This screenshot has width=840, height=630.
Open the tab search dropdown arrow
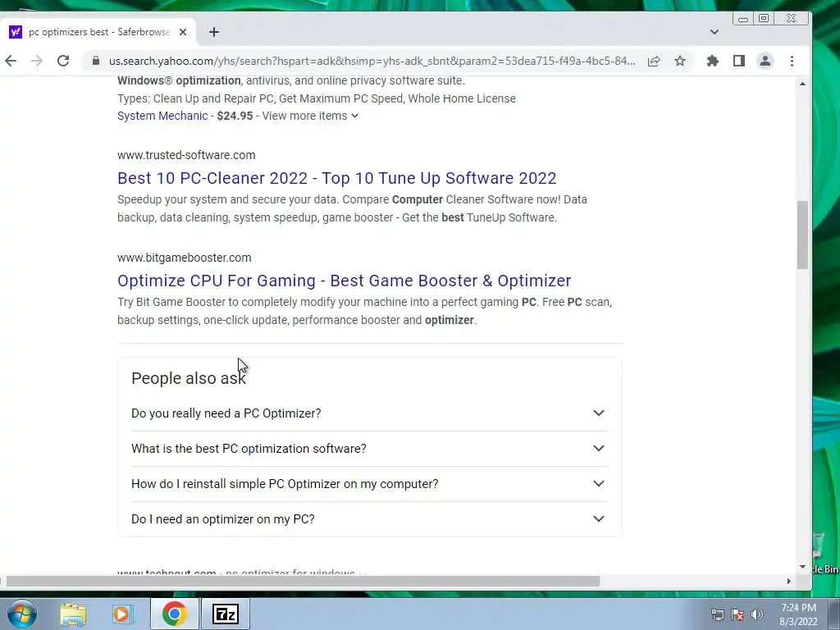point(714,32)
